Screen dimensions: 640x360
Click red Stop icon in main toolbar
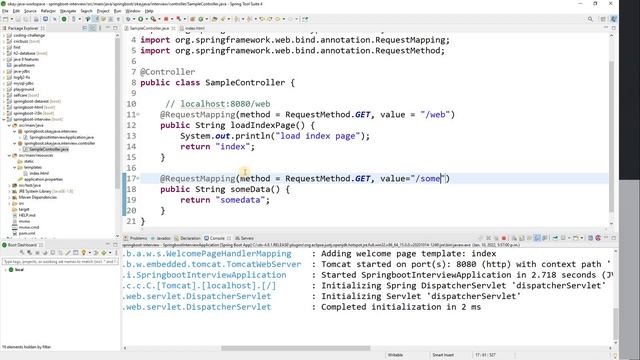(x=166, y=19)
